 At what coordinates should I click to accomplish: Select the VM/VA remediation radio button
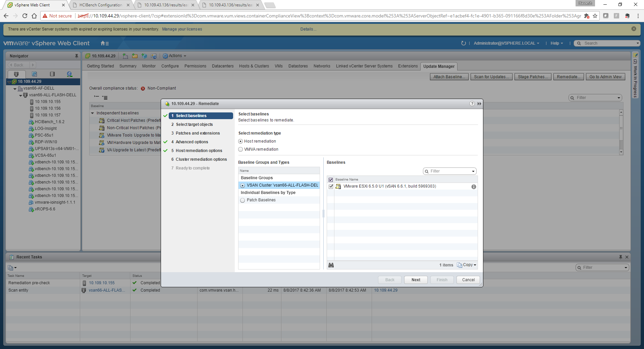240,149
